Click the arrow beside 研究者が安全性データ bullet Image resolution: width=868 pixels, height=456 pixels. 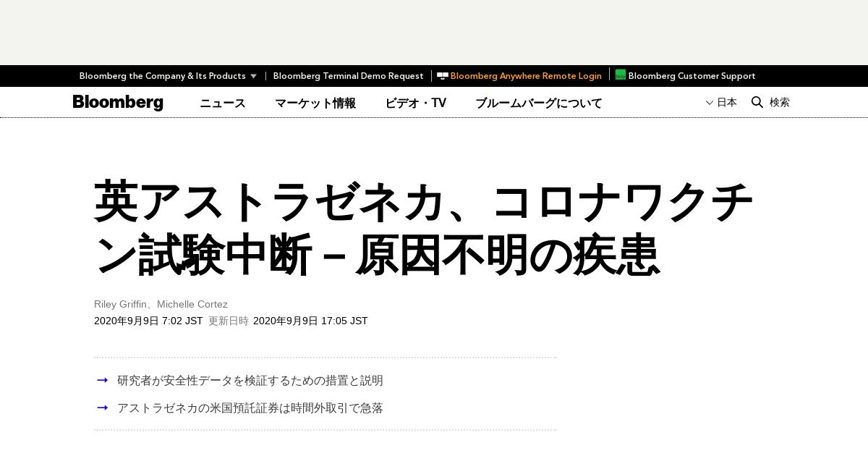click(103, 380)
